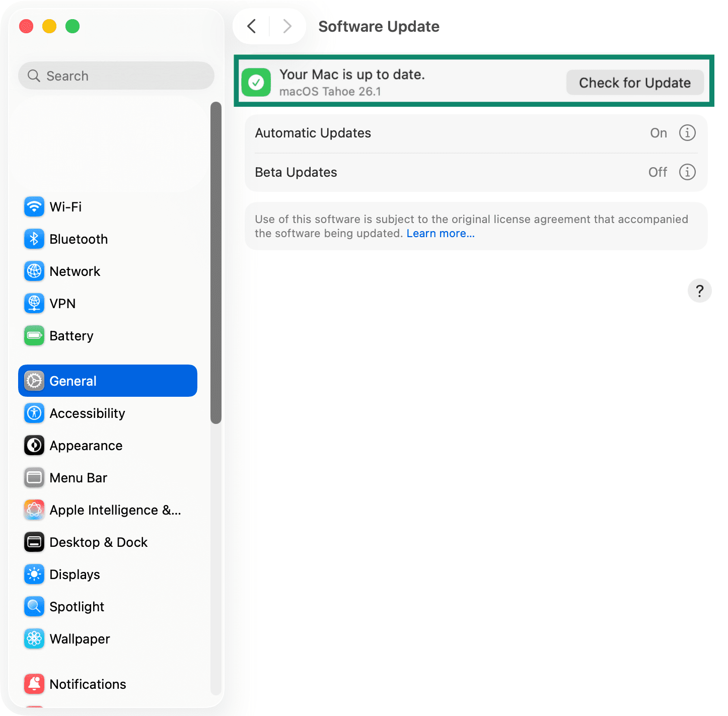Open VPN settings
Screen dimensions: 728x716
[x=63, y=303]
